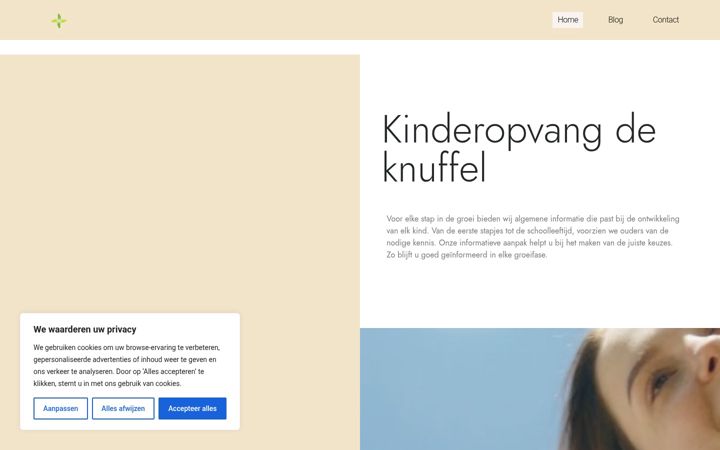Click the woman's face photo
Screen dimensions: 720x450
[540, 389]
